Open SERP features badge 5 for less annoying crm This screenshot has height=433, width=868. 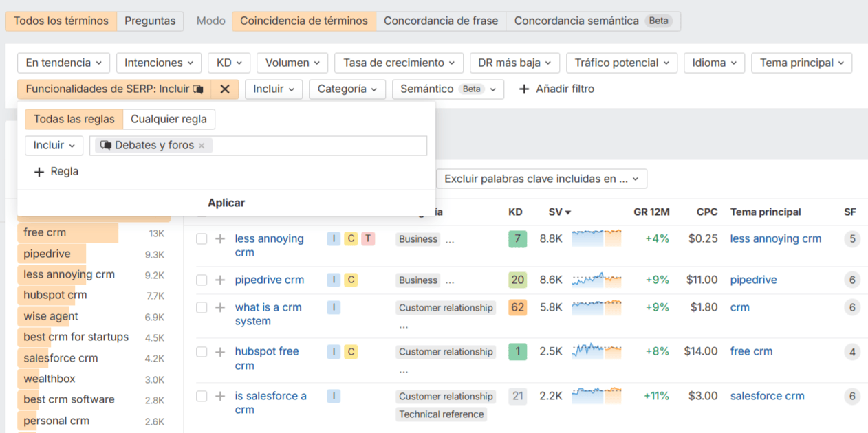(852, 239)
